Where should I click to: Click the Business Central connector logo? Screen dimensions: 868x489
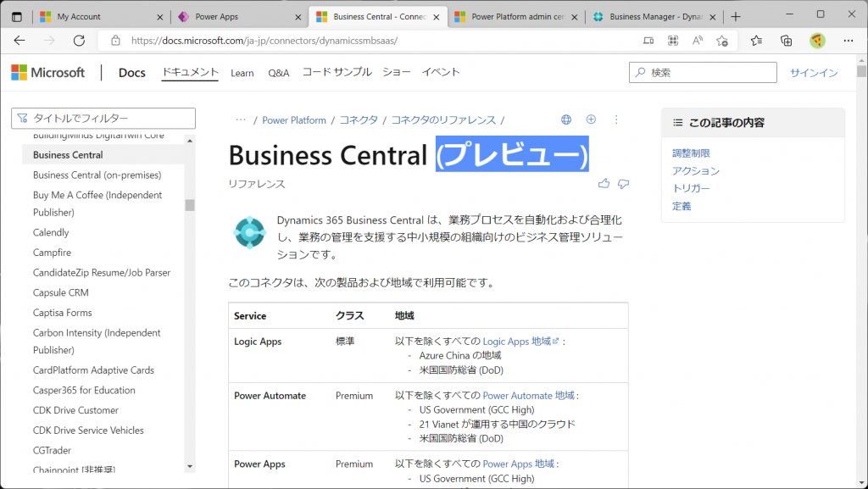tap(250, 232)
